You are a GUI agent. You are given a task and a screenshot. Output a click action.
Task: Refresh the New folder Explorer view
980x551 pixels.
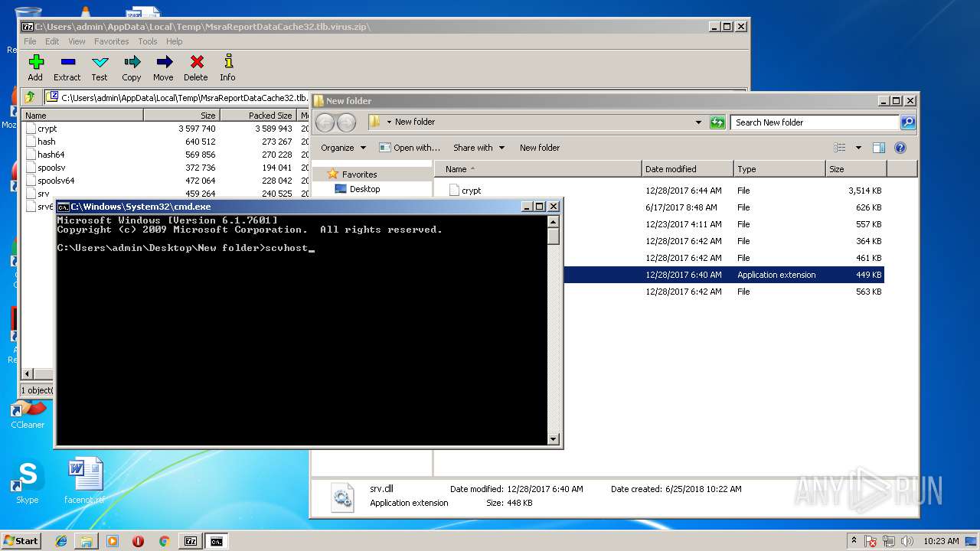pos(717,122)
